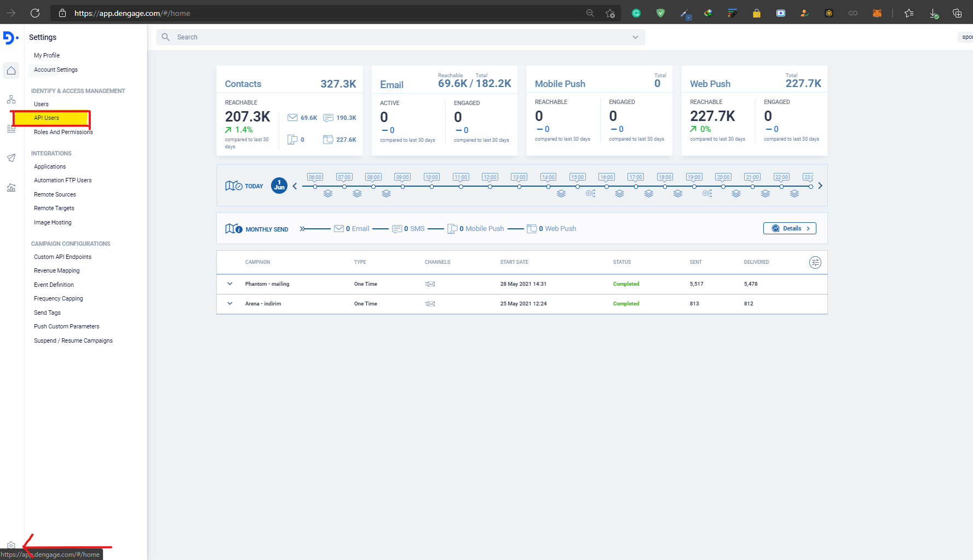This screenshot has height=560, width=973.
Task: Select API Users in the sidebar menu
Action: (x=47, y=117)
